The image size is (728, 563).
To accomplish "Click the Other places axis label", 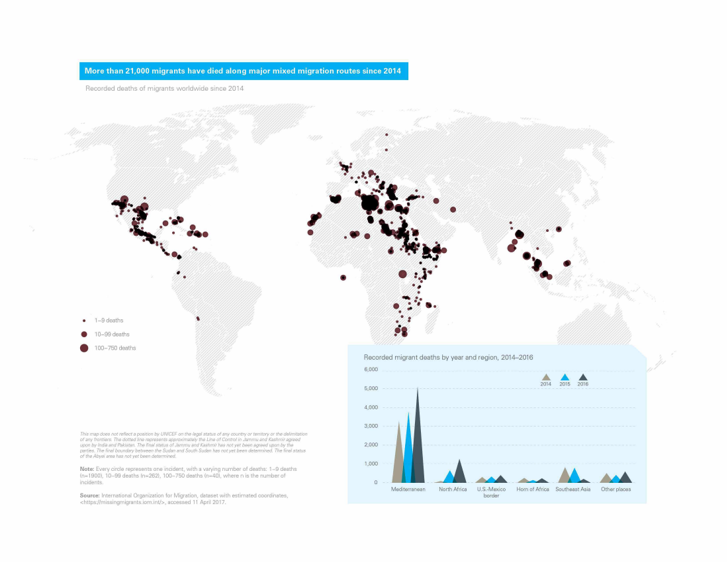I will coord(615,489).
